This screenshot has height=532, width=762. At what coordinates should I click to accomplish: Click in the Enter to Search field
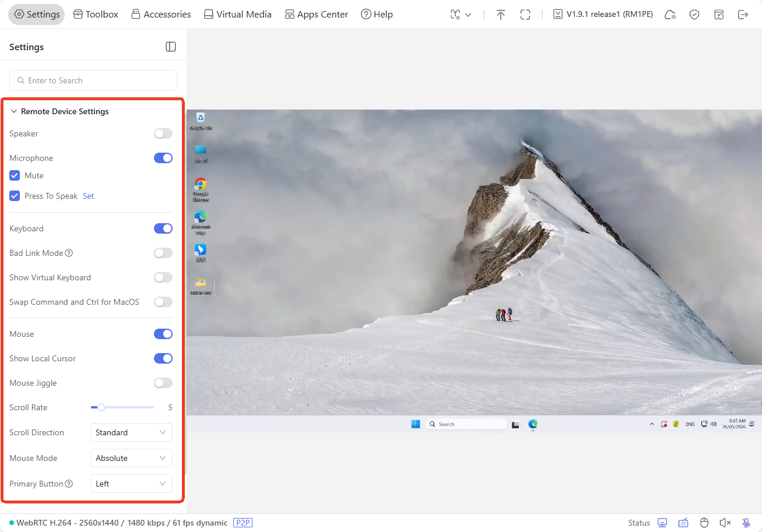93,80
